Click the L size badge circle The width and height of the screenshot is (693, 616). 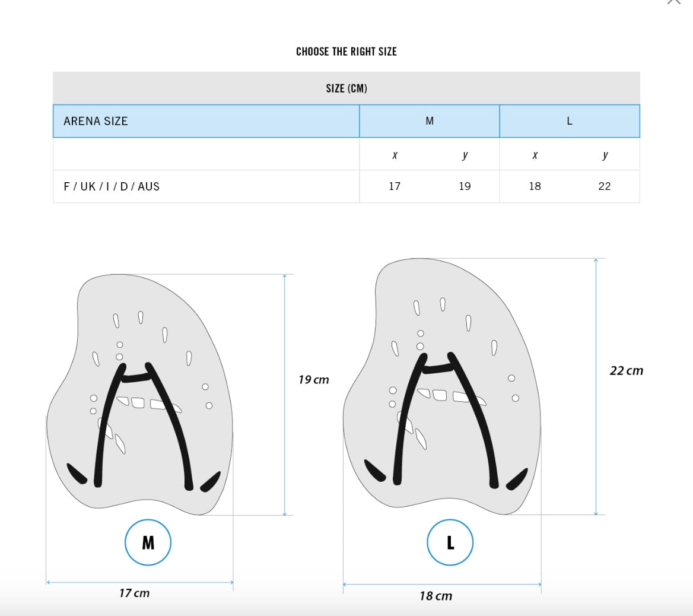click(x=450, y=542)
